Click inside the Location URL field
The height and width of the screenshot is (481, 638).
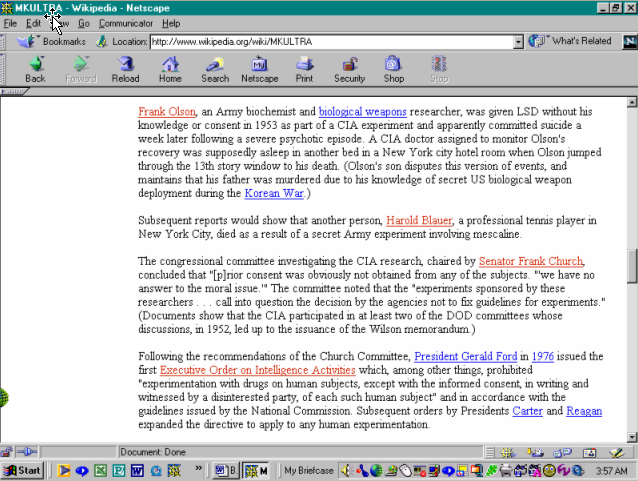click(330, 42)
